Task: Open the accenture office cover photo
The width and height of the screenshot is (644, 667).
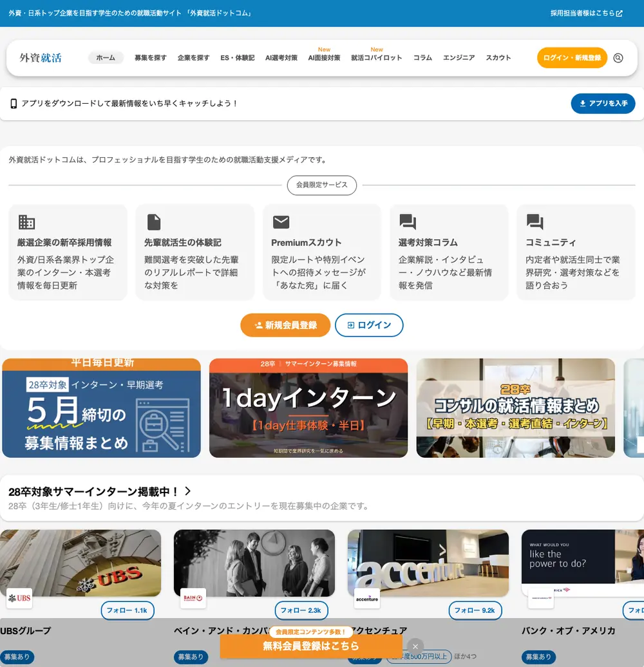Action: [428, 563]
